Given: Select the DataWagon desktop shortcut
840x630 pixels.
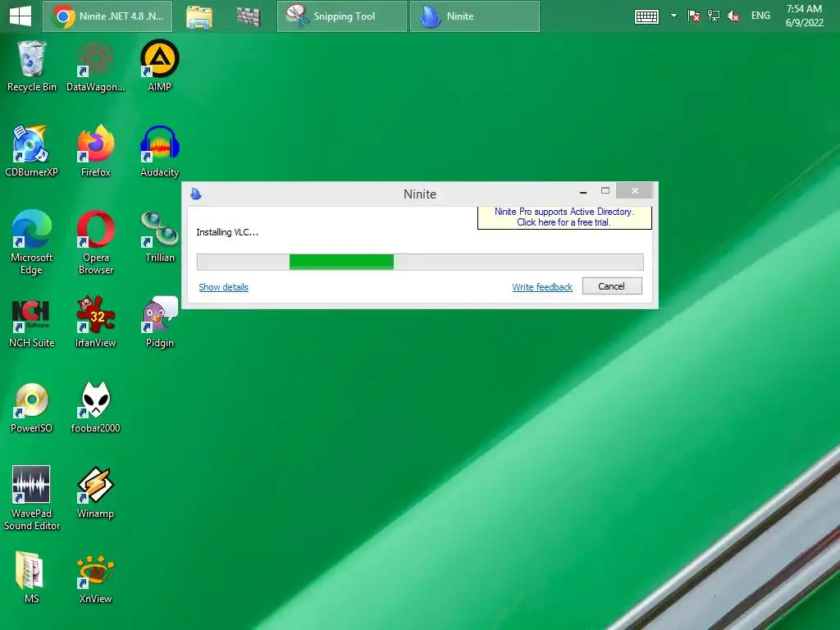Looking at the screenshot, I should 95,66.
